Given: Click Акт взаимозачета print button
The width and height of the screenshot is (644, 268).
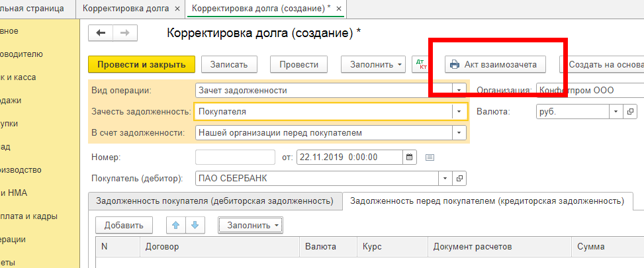Looking at the screenshot, I should tap(494, 64).
